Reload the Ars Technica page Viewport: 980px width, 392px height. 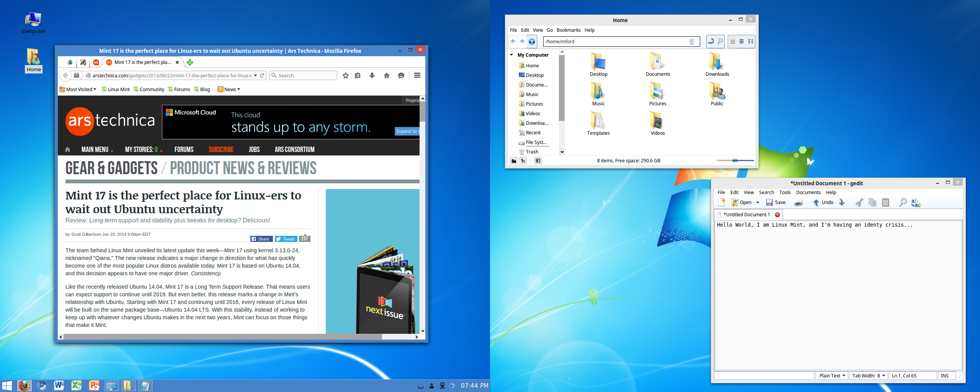coord(262,75)
